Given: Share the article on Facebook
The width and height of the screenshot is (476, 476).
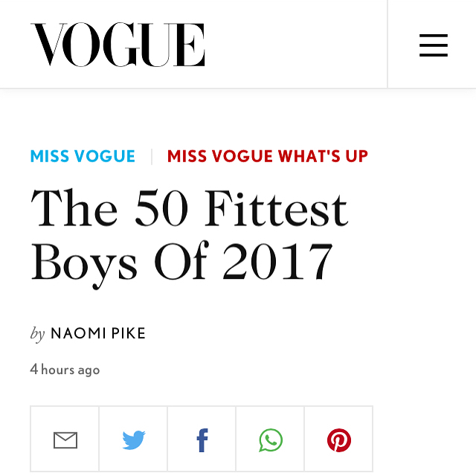Looking at the screenshot, I should point(202,440).
